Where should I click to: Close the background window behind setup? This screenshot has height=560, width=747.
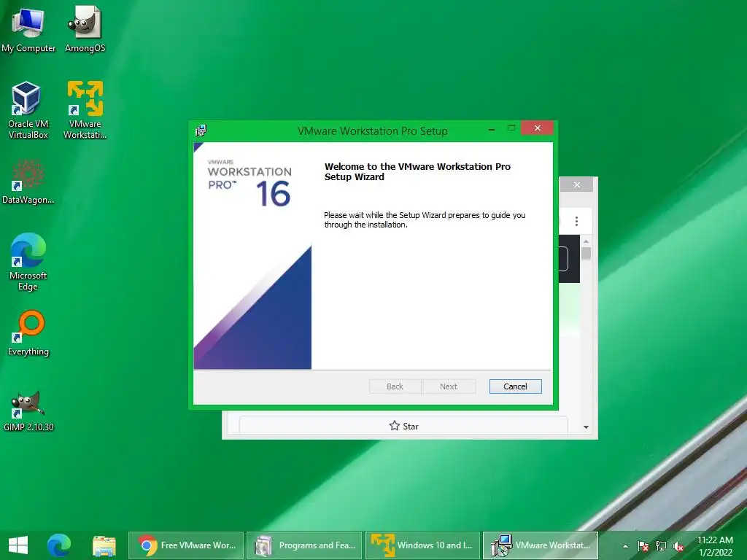pos(577,184)
